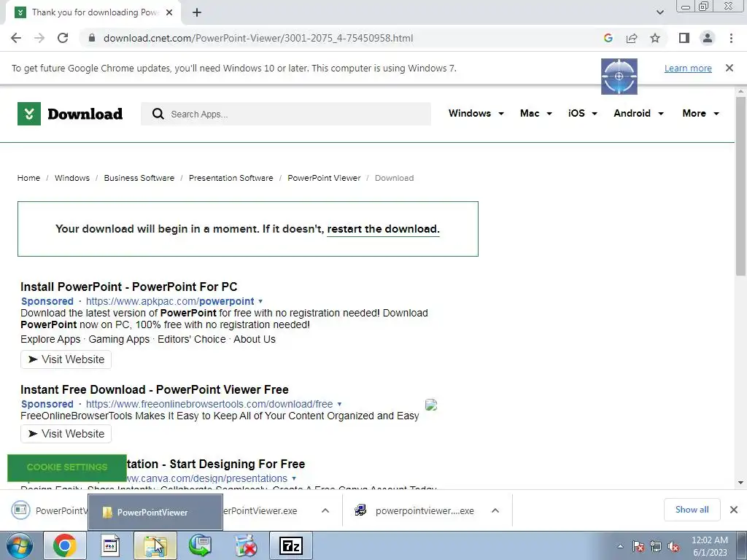The image size is (747, 560).
Task: Expand the More menu
Action: pyautogui.click(x=700, y=113)
